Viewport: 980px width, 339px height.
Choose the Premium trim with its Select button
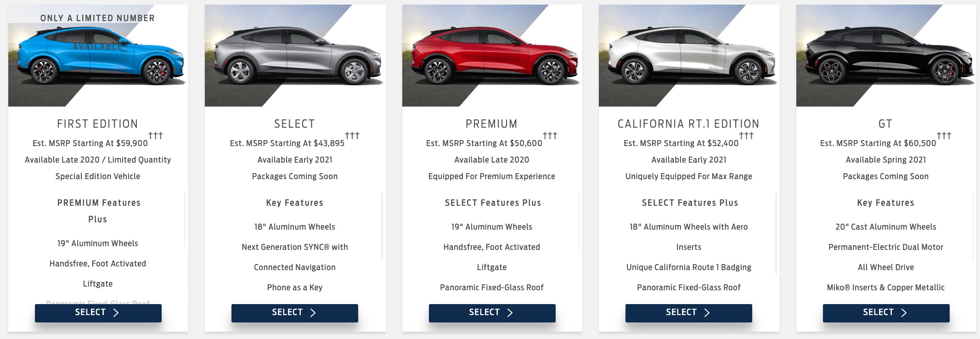coord(492,313)
